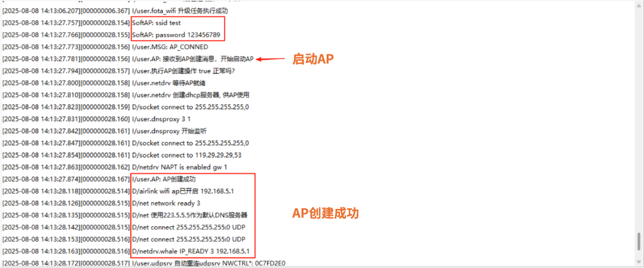Viewport: 644px width, 268px height.
Task: Click the '使用223.5.5.5作为默认DNS服务器' log line
Action: (x=125, y=215)
